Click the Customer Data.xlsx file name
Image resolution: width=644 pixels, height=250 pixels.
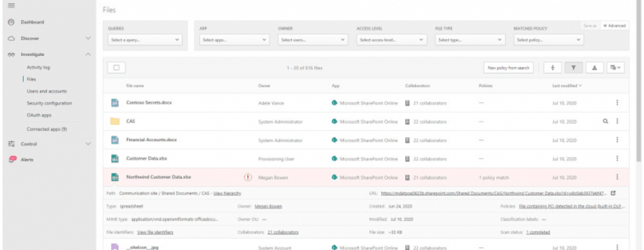coord(147,158)
